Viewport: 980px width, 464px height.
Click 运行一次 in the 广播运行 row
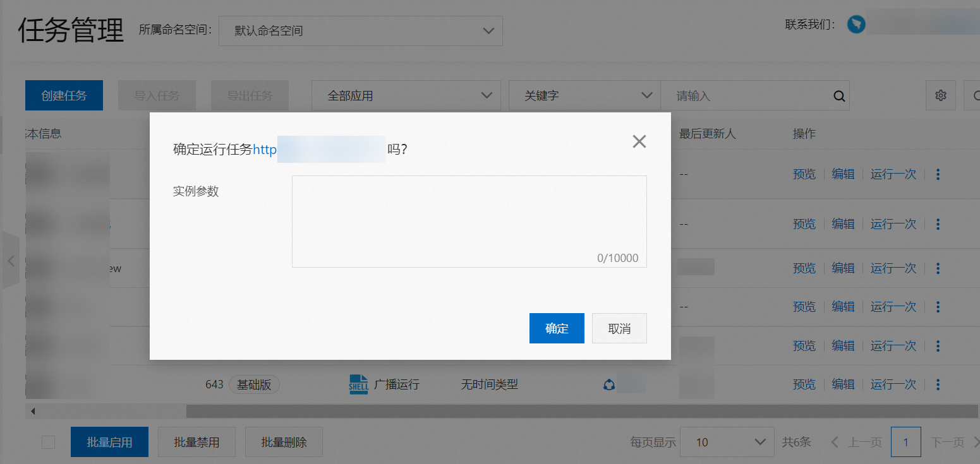[893, 384]
